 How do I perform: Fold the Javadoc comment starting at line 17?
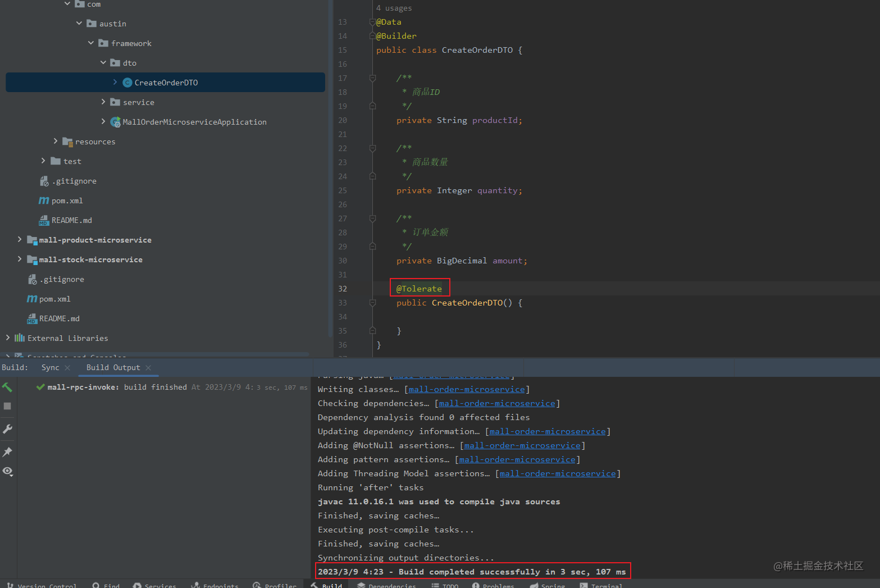coord(372,78)
